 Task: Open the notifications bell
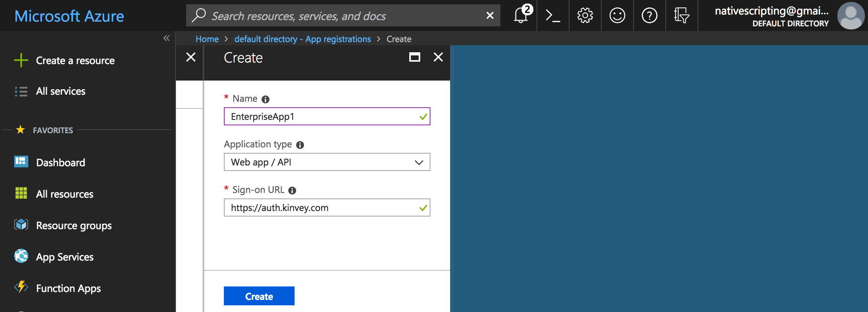[521, 16]
